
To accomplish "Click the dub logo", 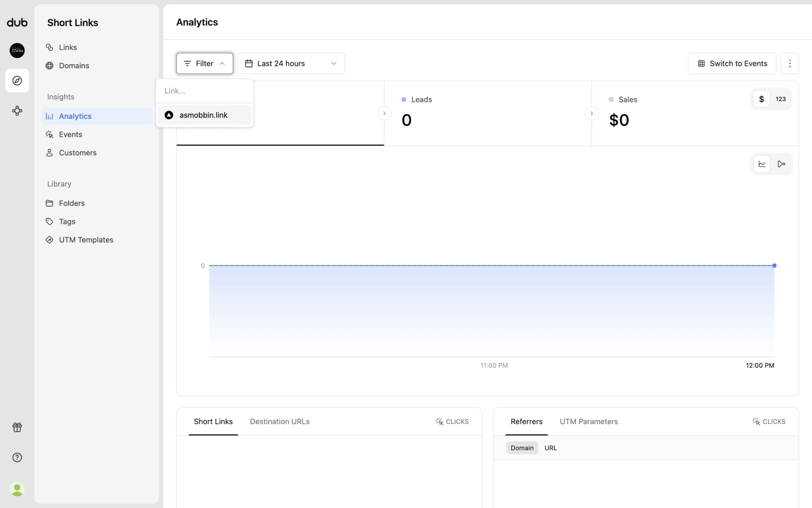I will click(17, 22).
